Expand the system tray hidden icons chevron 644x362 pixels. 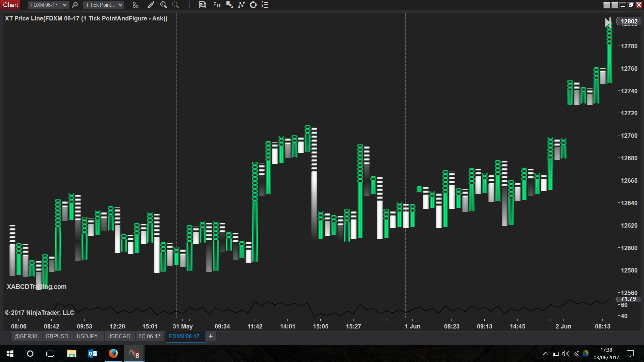tap(545, 354)
